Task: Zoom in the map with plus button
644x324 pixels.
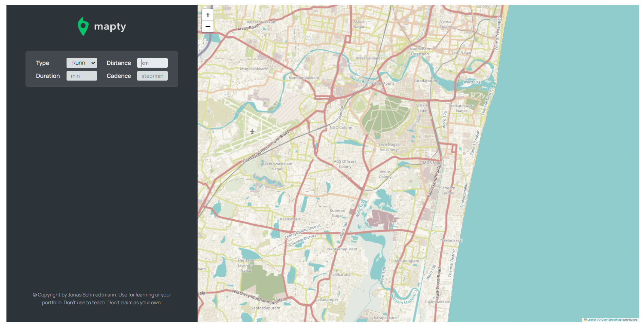Action: [208, 15]
